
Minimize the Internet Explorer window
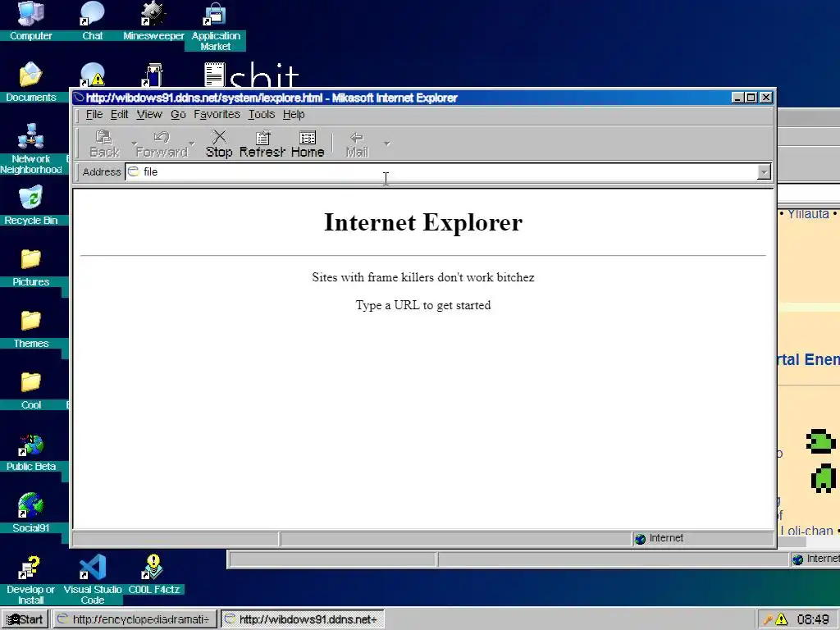point(737,98)
